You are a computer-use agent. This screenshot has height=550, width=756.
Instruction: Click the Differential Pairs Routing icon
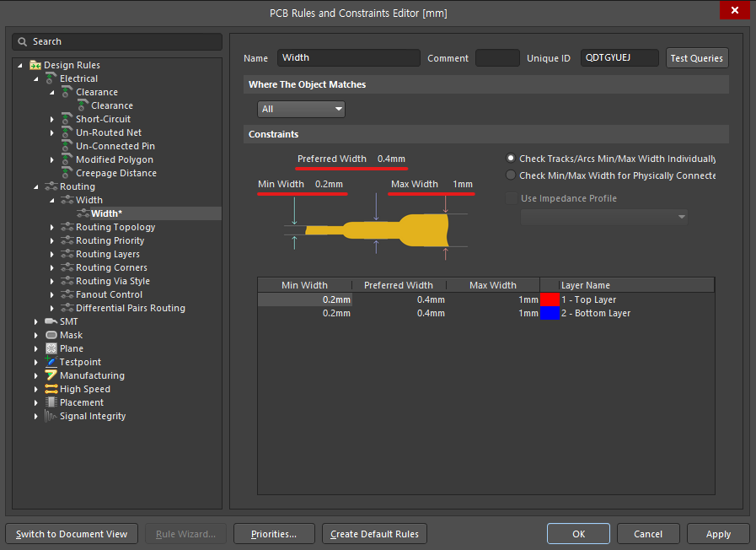(x=67, y=308)
